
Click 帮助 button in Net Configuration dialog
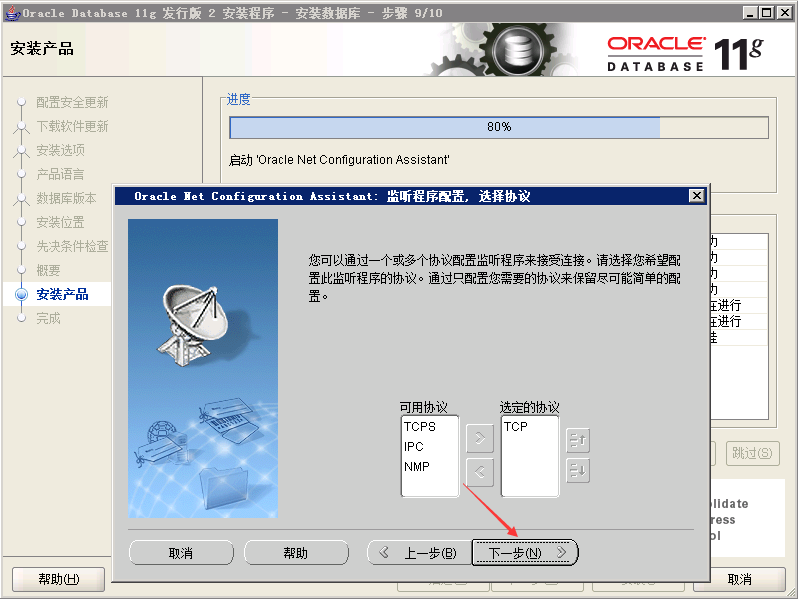[296, 553]
